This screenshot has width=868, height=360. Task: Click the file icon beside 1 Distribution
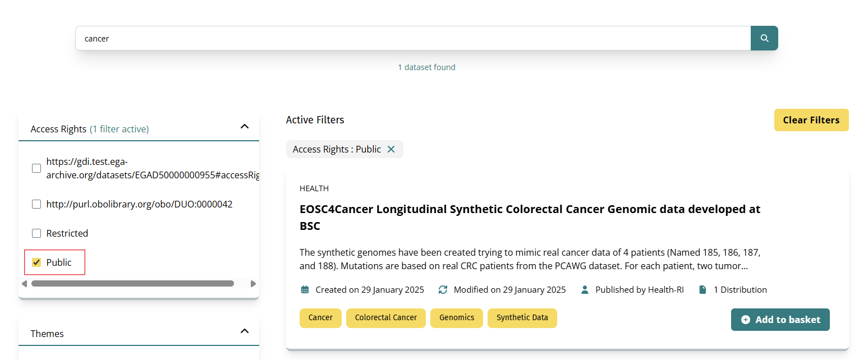[x=702, y=290]
